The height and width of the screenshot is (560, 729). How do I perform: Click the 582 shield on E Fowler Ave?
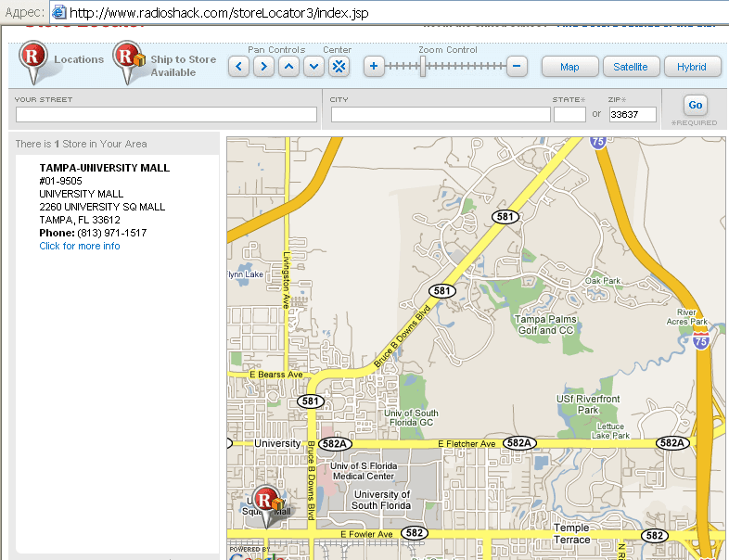point(415,533)
